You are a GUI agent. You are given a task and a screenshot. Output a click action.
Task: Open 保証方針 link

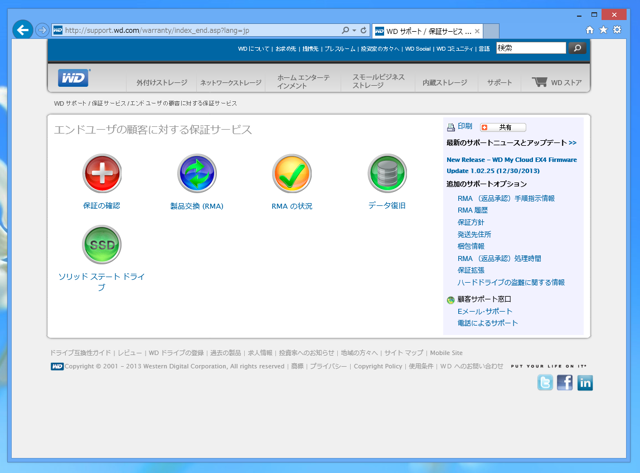[x=471, y=222]
